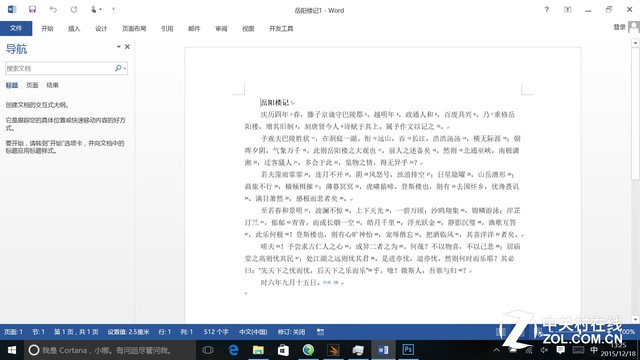Switch to Photoshop from the taskbar
This screenshot has width=640, height=360.
(408, 350)
